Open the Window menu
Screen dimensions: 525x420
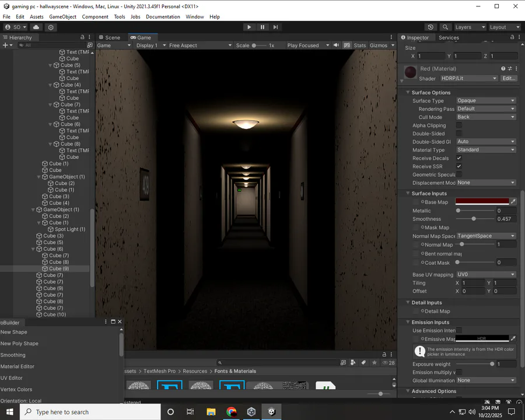pos(194,17)
